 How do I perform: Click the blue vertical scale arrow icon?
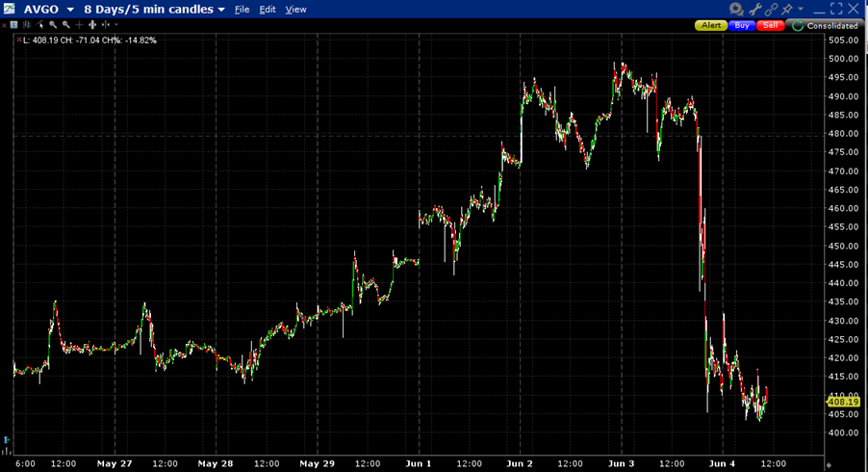(x=6, y=440)
